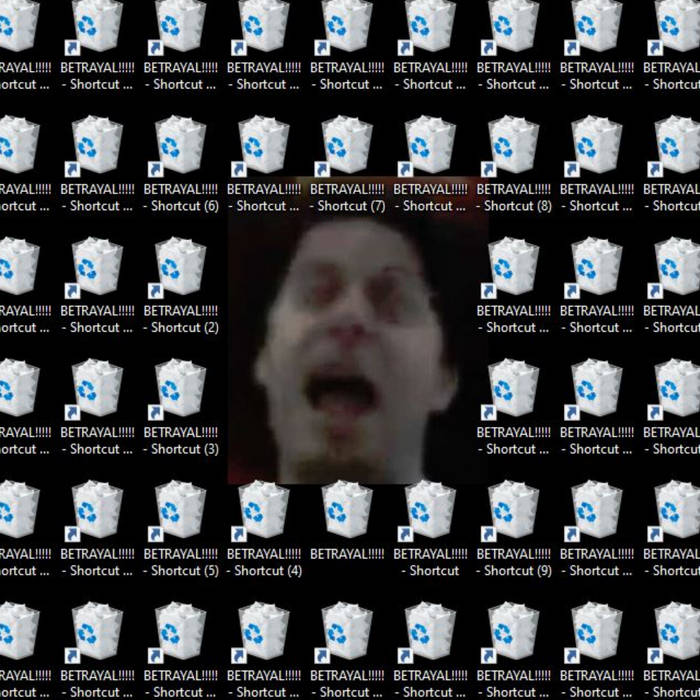This screenshot has height=700, width=700.
Task: Select the recycle bin icon for Shortcut (6)
Action: point(180,145)
